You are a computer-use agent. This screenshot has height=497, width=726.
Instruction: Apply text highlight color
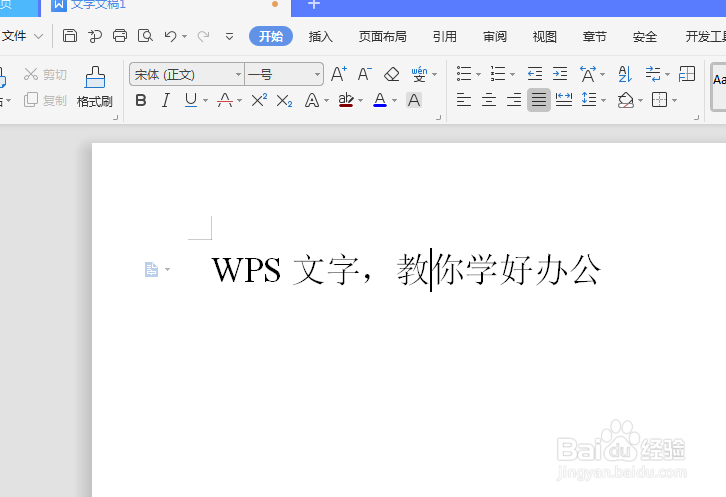[x=346, y=100]
